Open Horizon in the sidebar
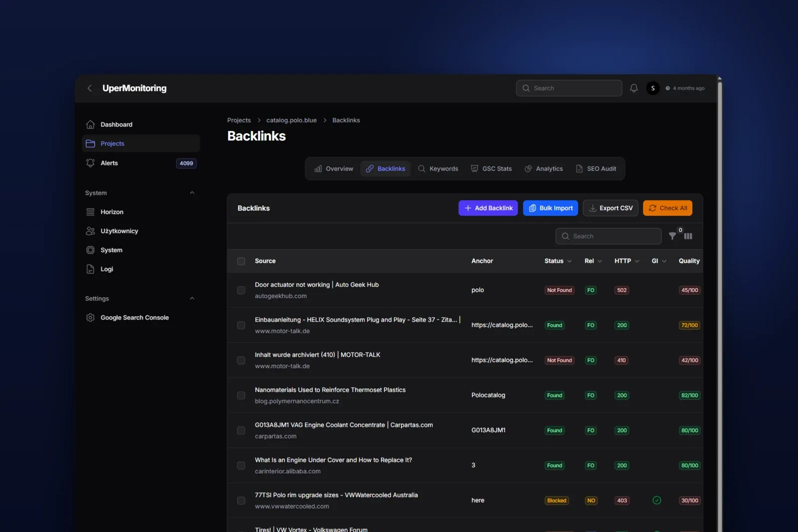The image size is (798, 532). 141,212
